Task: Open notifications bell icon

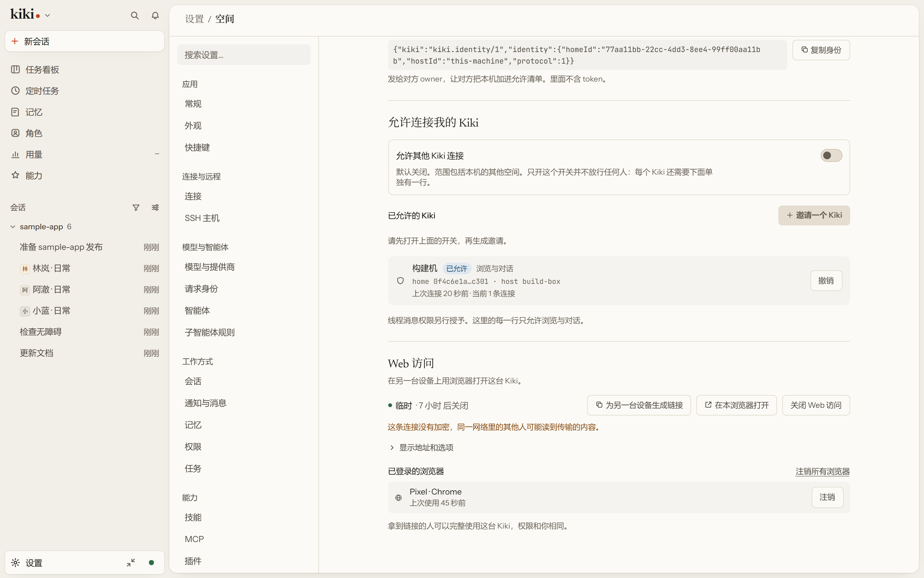Action: [155, 15]
